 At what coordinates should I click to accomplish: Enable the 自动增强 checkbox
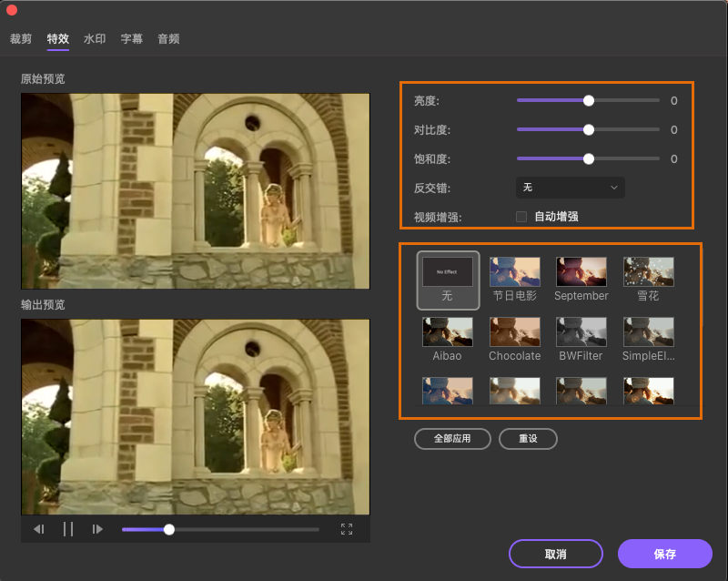point(521,217)
